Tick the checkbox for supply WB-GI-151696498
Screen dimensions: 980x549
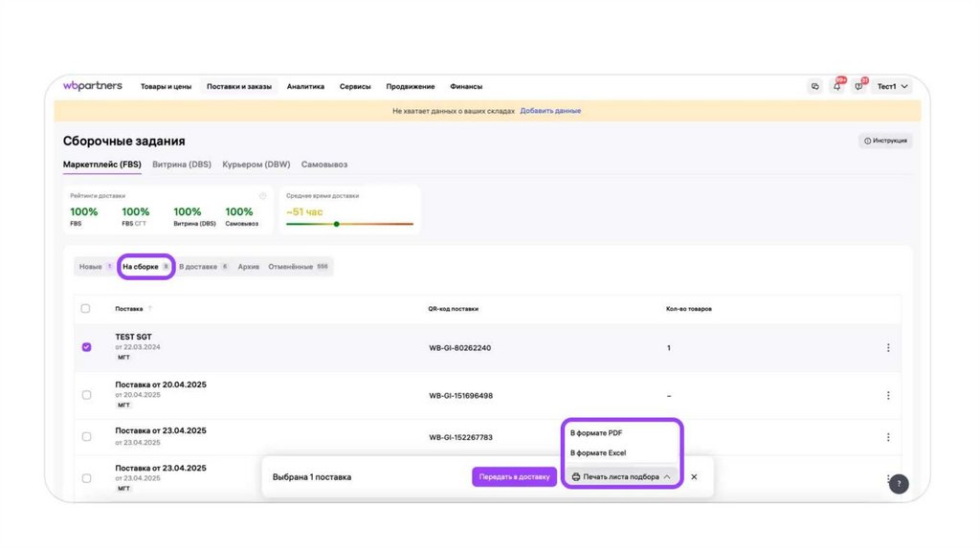(86, 395)
